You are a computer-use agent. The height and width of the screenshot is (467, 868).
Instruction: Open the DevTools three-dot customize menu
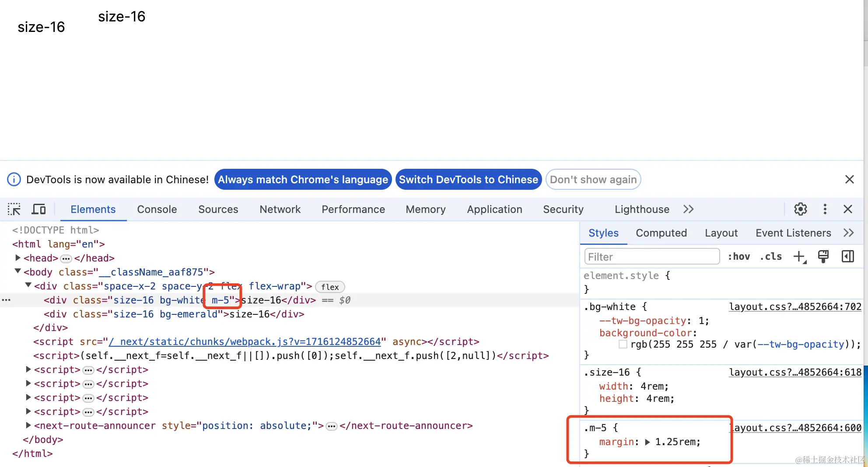click(825, 209)
